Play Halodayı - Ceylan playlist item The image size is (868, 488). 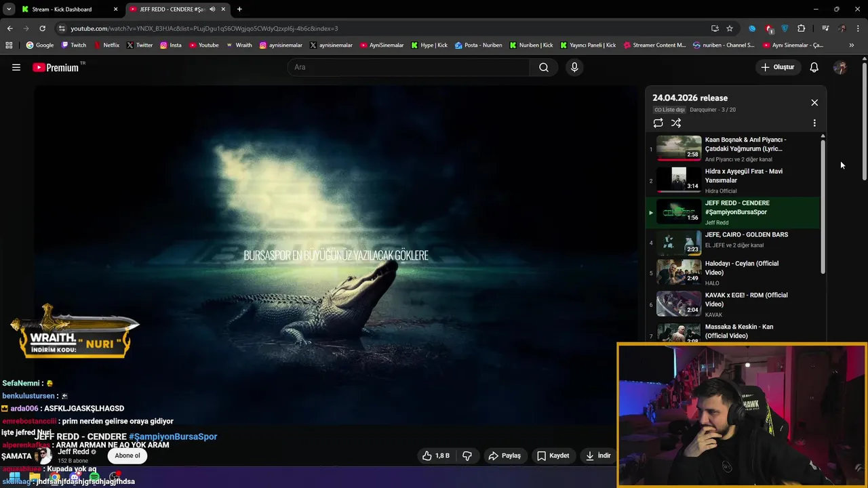pyautogui.click(x=734, y=273)
